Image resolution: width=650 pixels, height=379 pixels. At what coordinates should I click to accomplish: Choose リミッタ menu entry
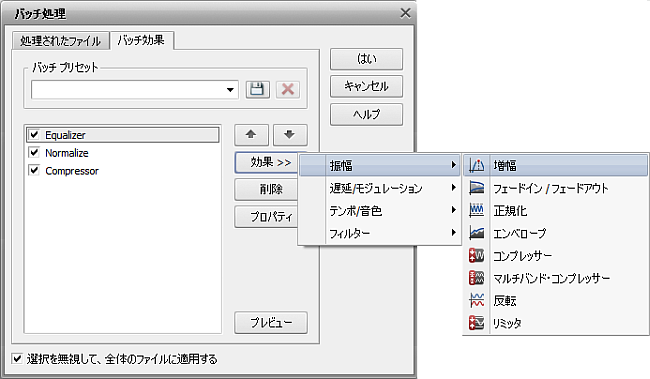pyautogui.click(x=555, y=322)
